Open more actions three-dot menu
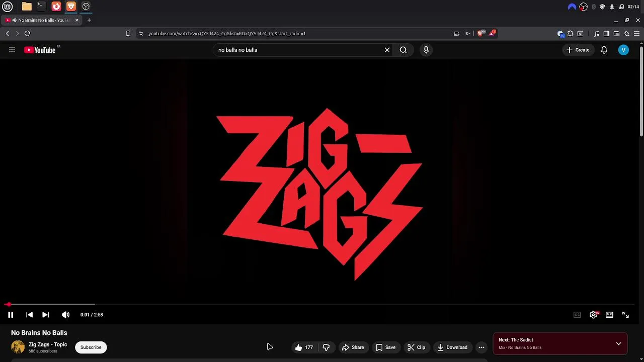Image resolution: width=644 pixels, height=362 pixels. pyautogui.click(x=481, y=347)
